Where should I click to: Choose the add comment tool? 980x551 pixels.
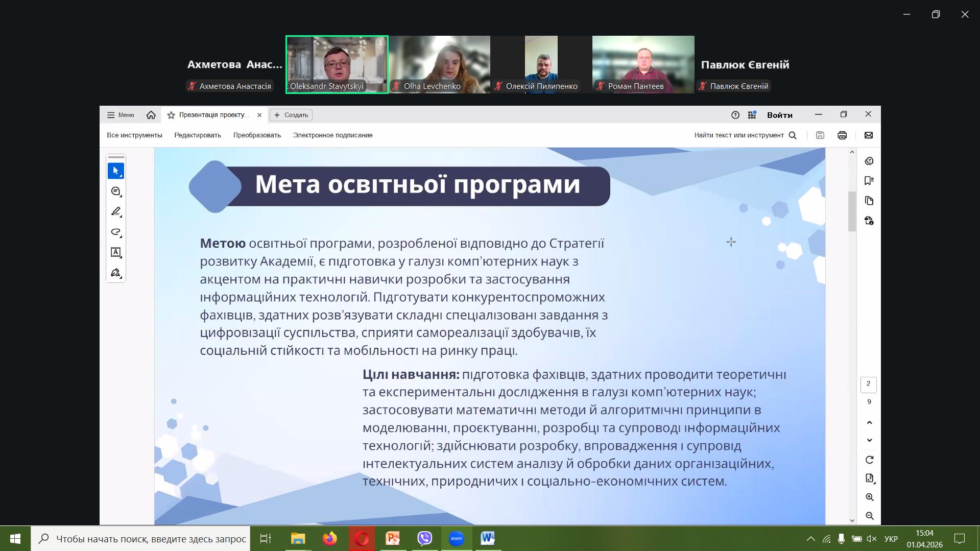[x=116, y=191]
